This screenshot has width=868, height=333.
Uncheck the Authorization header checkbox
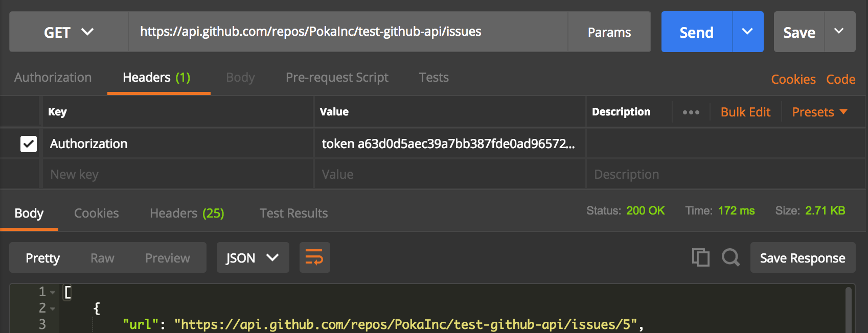[29, 144]
